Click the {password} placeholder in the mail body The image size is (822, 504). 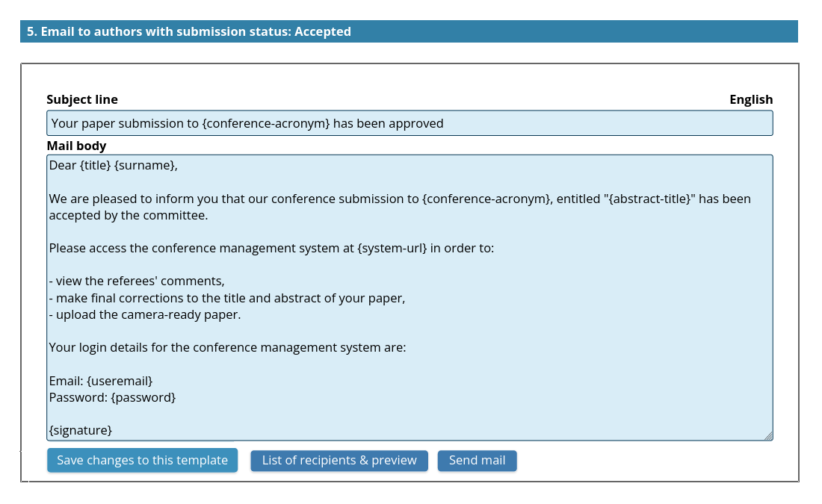click(143, 397)
